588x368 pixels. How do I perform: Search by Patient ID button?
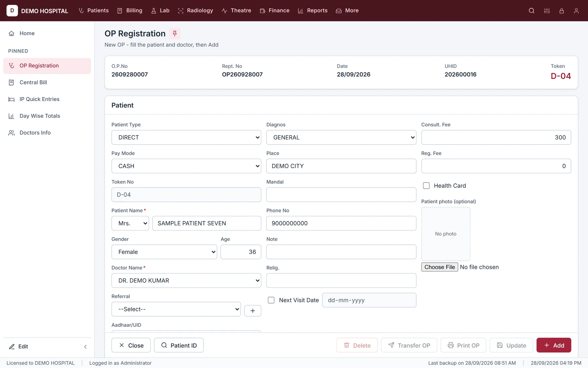[x=179, y=345]
